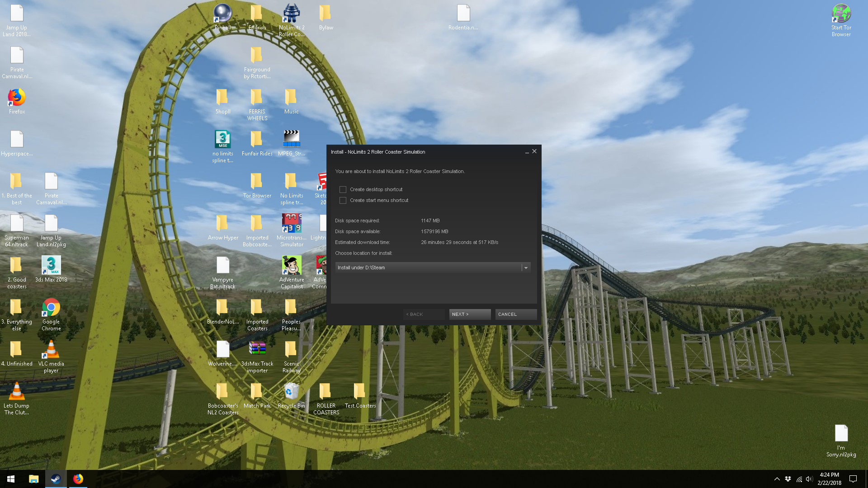
Task: Click CANCEL in the install dialog
Action: click(x=515, y=314)
